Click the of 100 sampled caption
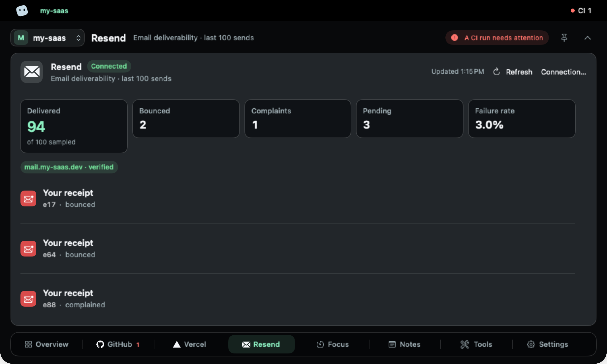This screenshot has height=364, width=607. 51,142
